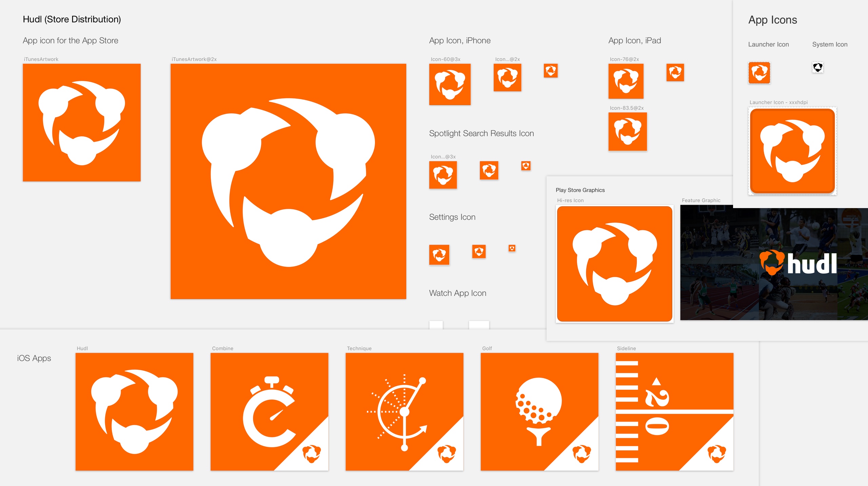Click the Icon...@2x iPhone app icon
The width and height of the screenshot is (868, 486).
(x=507, y=77)
